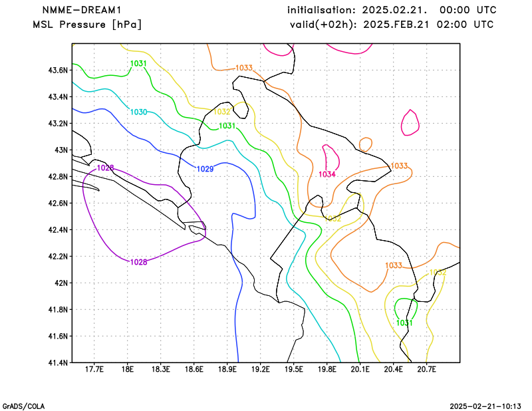Select the valid(+02h) 02:00 UTC line
532x411 pixels.
tap(392, 25)
